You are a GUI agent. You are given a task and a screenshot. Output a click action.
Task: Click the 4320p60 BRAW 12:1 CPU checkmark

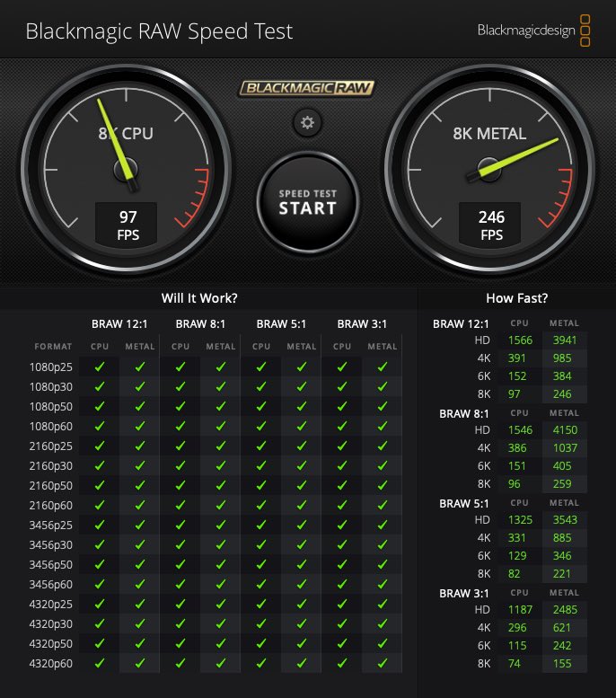pos(100,663)
